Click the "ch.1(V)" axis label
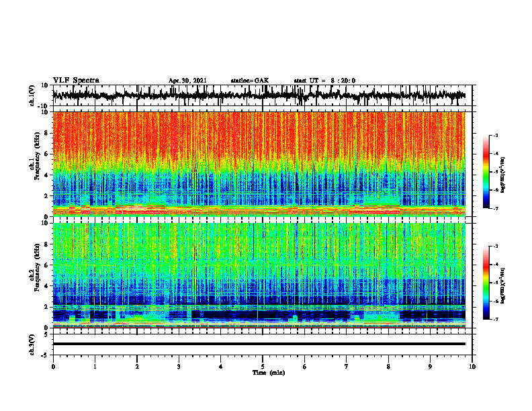The image size is (532, 411). [32, 95]
